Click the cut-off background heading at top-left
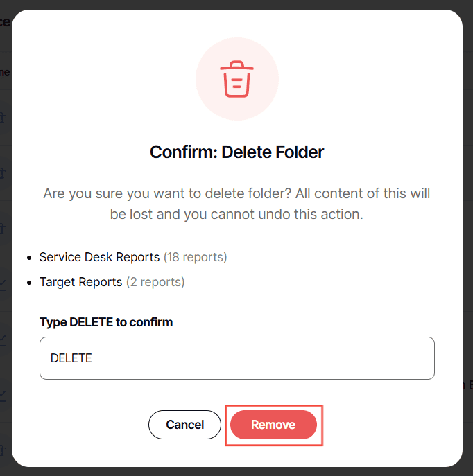 [4, 21]
